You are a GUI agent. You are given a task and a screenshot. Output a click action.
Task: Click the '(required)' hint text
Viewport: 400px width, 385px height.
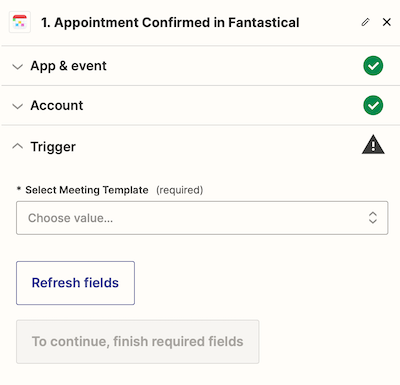coord(180,190)
